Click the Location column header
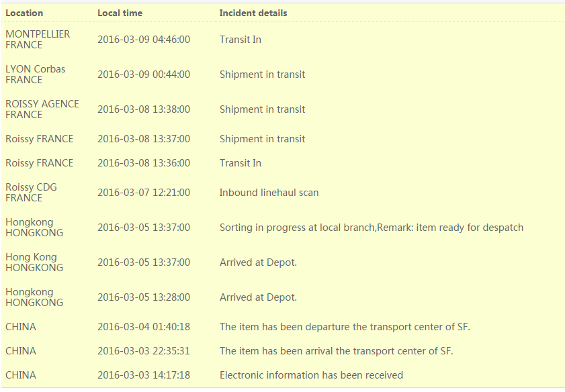Image resolution: width=565 pixels, height=392 pixels. click(24, 13)
